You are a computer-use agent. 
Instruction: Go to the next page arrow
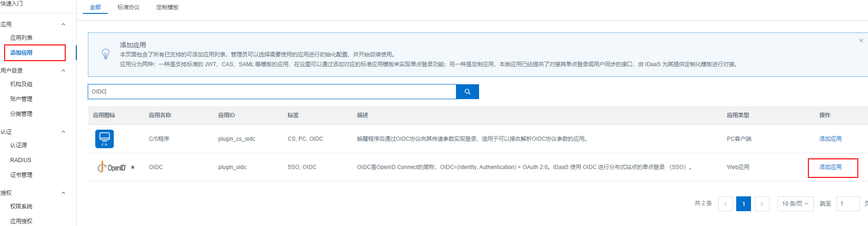click(762, 204)
